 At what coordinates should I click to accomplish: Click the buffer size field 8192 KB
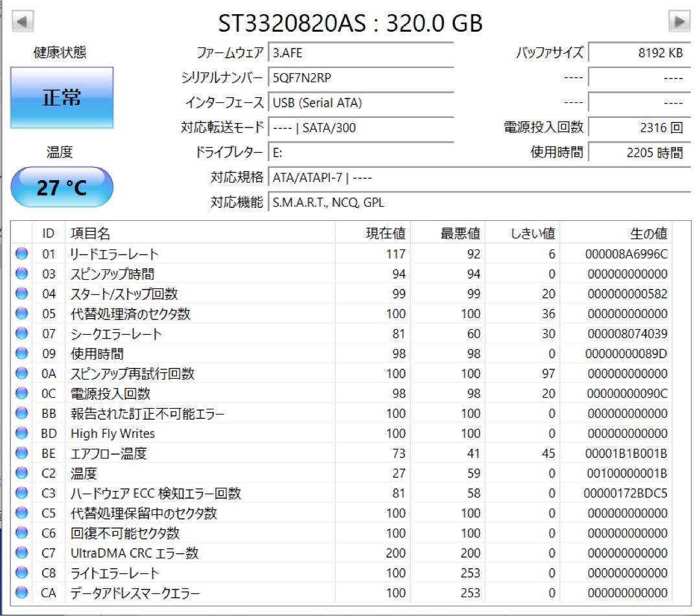tap(639, 53)
